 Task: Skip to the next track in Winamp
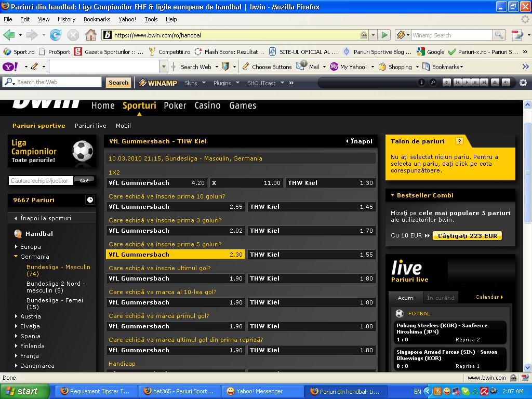point(484,83)
